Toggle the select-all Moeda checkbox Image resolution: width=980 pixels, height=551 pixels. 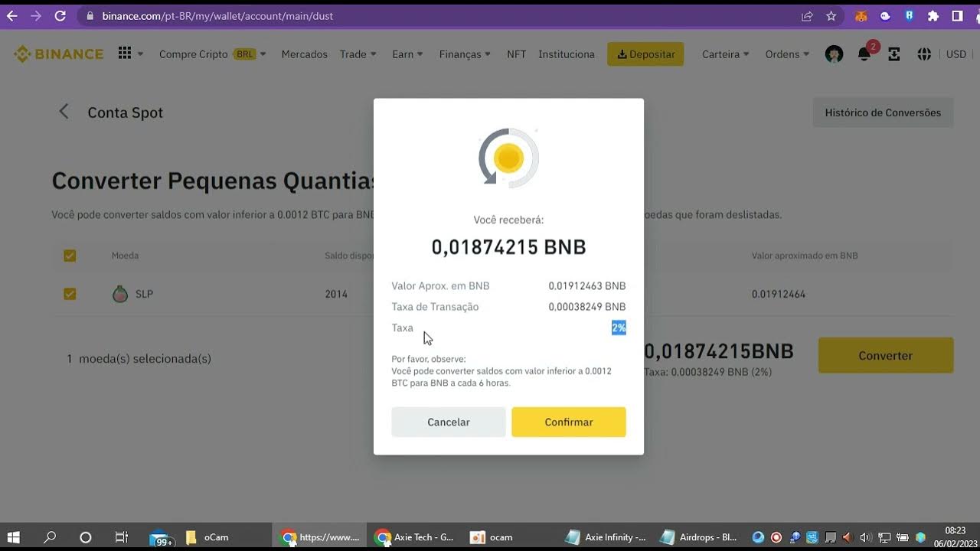tap(70, 256)
